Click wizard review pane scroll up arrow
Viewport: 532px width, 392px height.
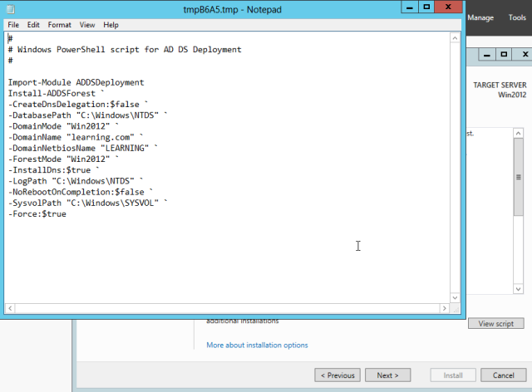coord(518,133)
